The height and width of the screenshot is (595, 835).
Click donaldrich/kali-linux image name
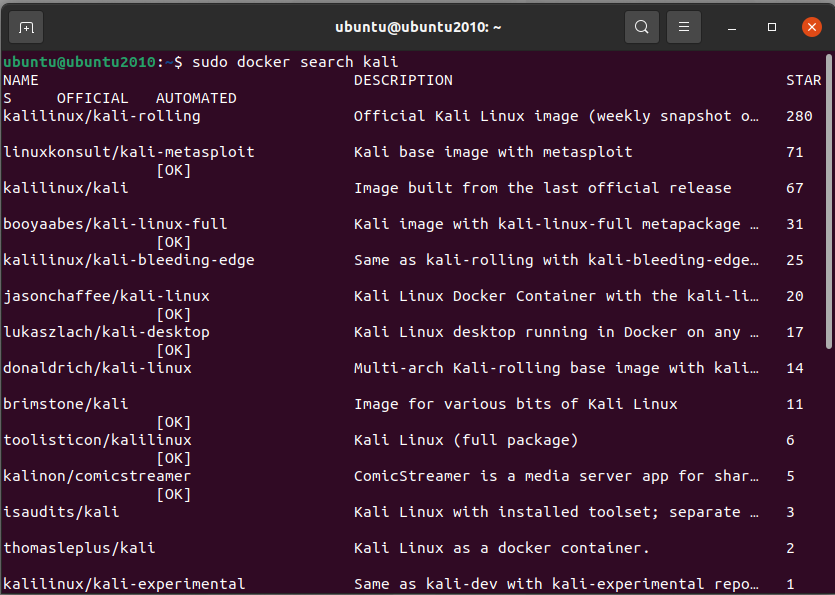(97, 368)
